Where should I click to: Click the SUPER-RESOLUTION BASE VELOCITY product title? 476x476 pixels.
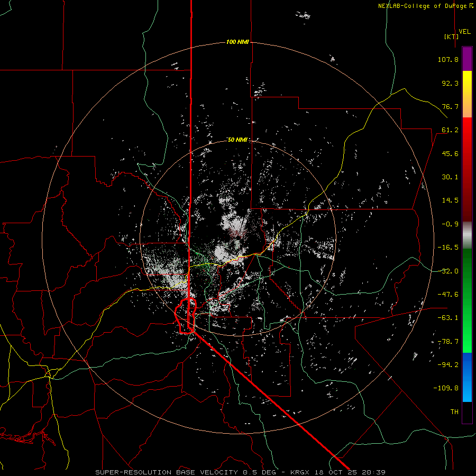pyautogui.click(x=167, y=472)
